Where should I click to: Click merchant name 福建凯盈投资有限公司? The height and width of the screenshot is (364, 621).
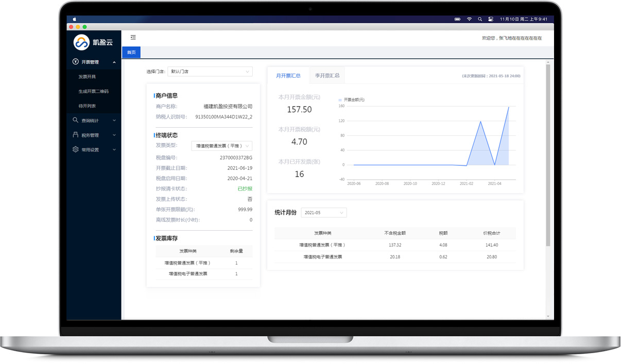click(228, 107)
